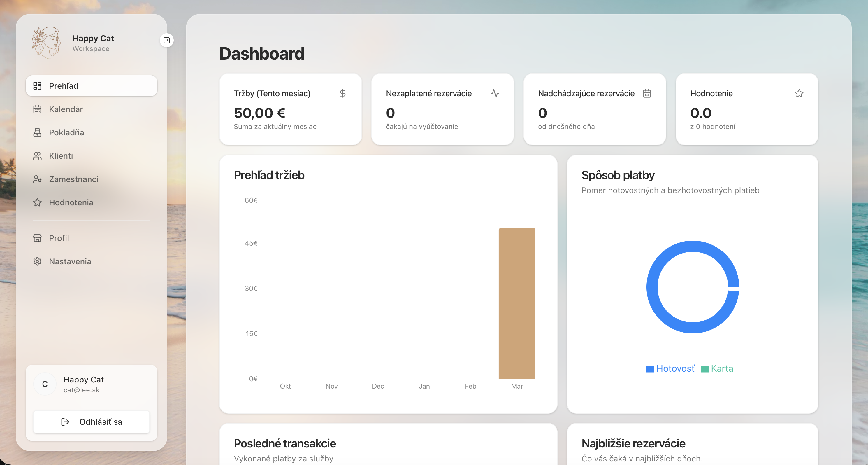Click the calendar icon on Nadchádzajúce rezervácie card
Screen dimensions: 868x465
tap(648, 93)
